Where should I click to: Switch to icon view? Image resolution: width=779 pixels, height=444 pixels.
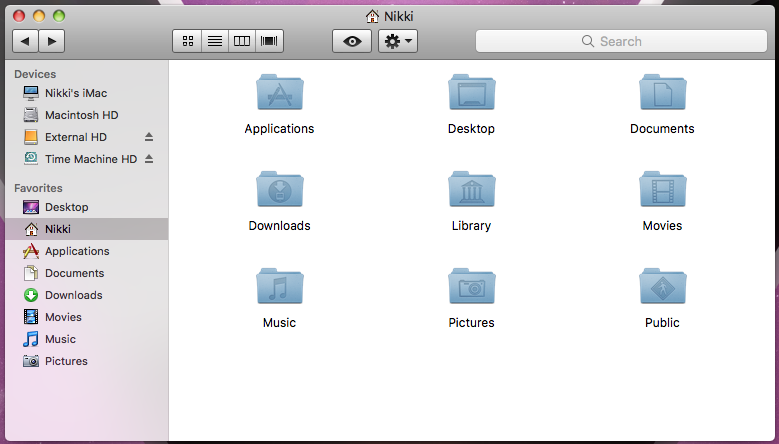(x=187, y=41)
